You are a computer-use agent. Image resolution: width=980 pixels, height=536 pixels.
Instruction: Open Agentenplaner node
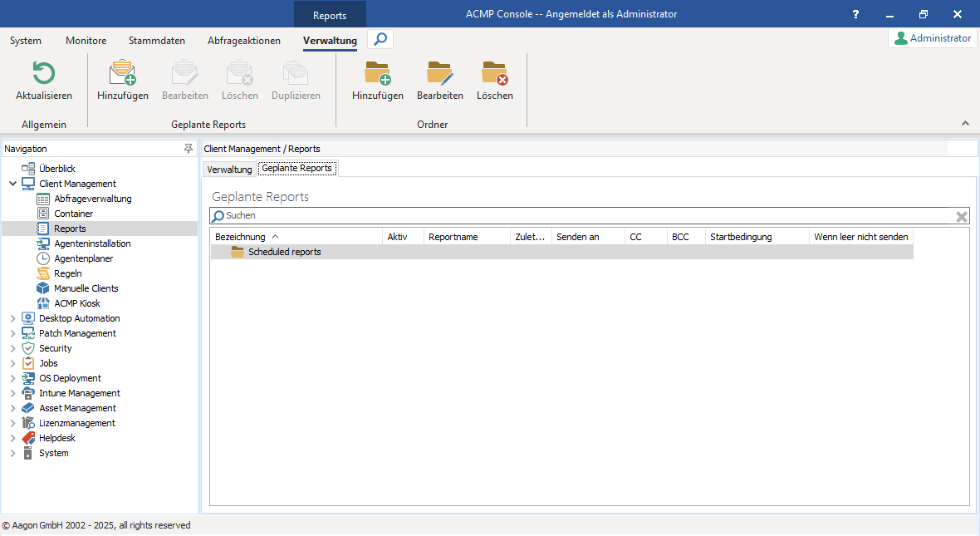pyautogui.click(x=84, y=258)
